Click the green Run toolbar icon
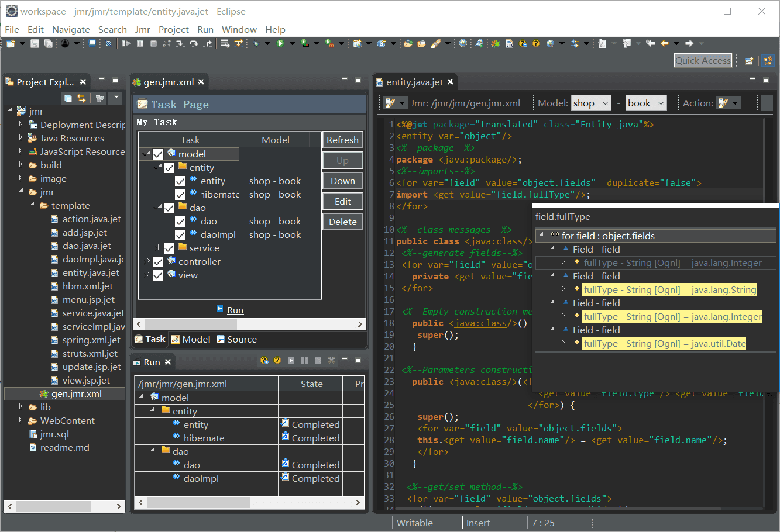The image size is (780, 532). coord(280,43)
